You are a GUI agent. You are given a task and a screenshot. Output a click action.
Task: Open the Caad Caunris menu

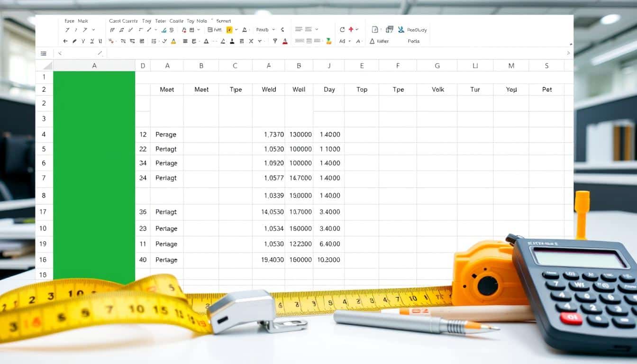coord(123,21)
